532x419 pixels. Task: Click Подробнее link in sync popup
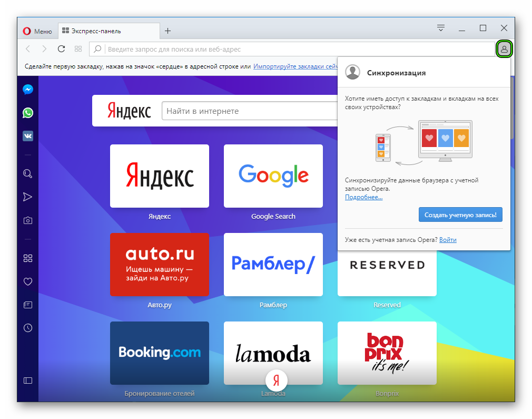(364, 197)
